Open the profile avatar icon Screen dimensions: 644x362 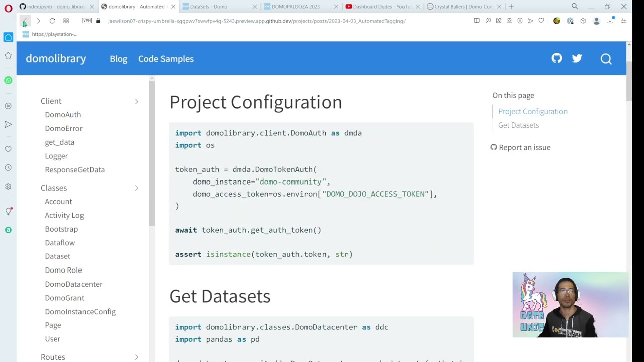click(596, 21)
